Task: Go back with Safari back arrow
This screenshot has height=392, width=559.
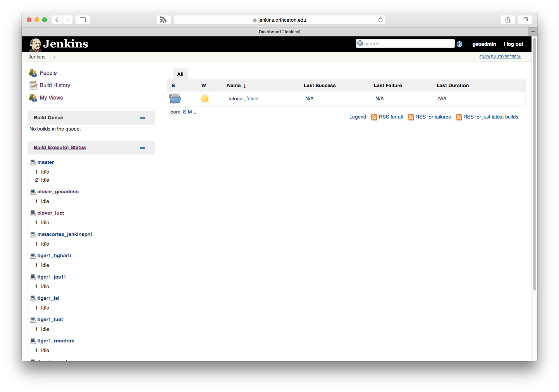Action: (x=57, y=20)
